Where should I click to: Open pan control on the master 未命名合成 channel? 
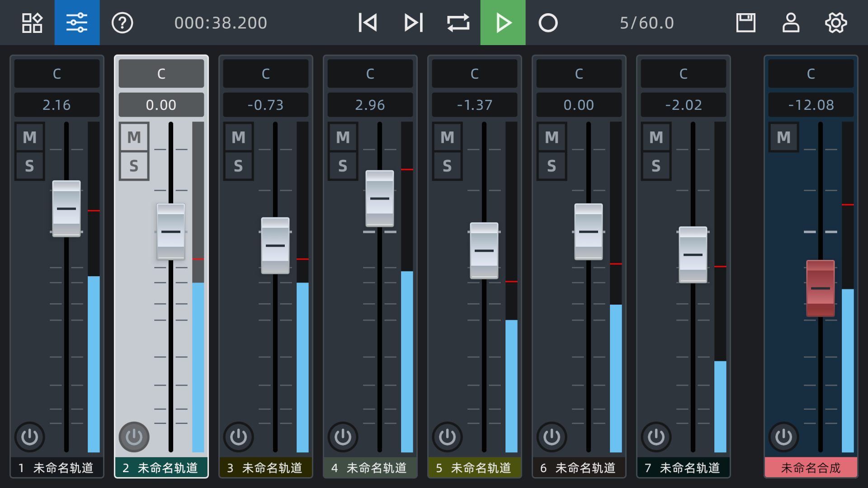pos(811,74)
